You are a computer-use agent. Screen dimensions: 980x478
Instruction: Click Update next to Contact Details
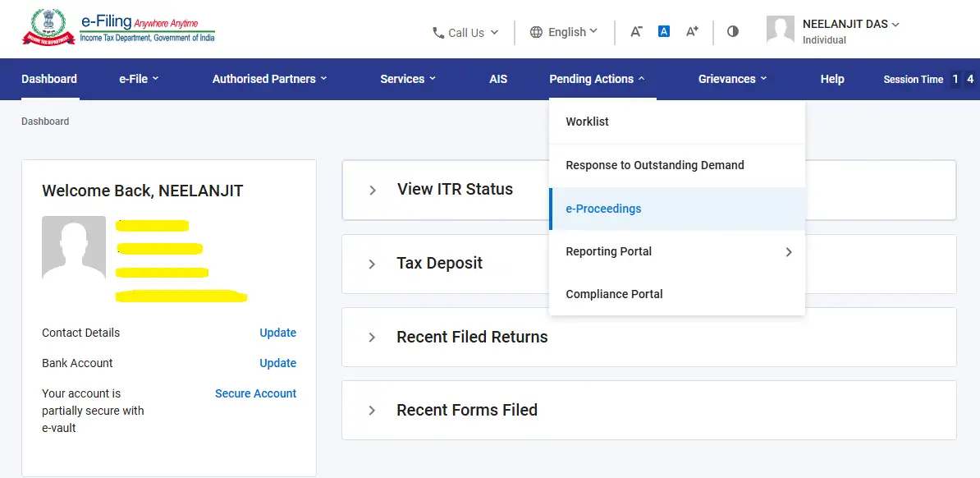[x=277, y=333]
